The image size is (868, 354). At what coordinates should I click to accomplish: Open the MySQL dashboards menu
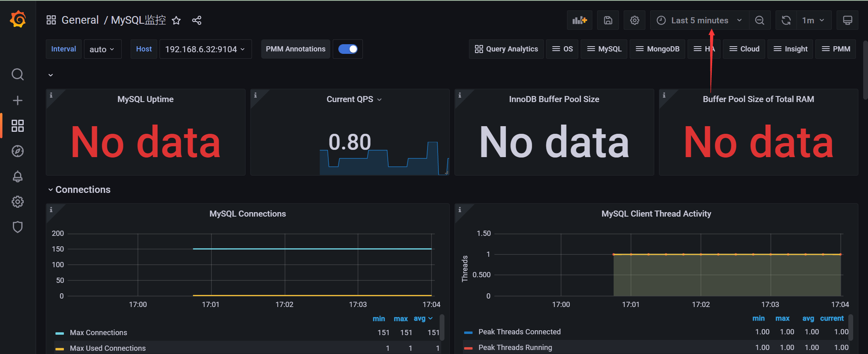point(604,49)
